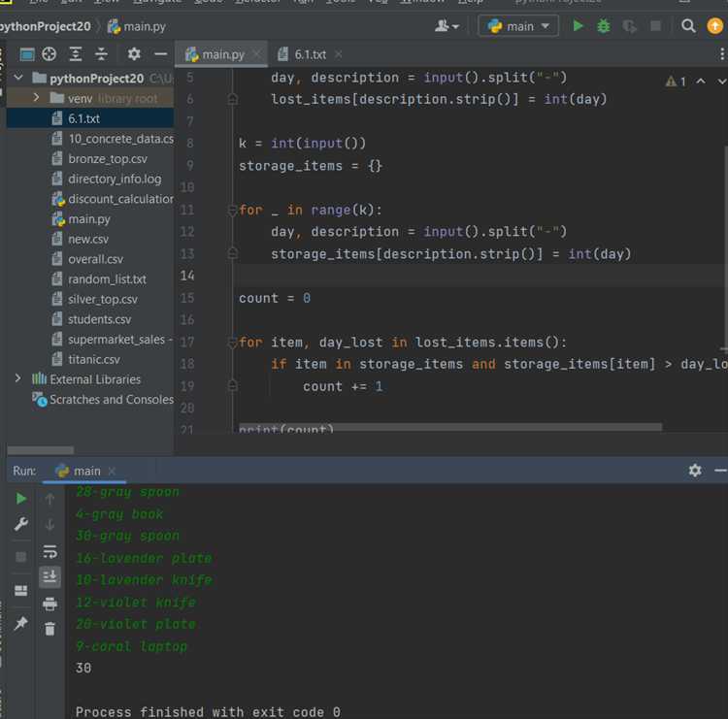Click project panel horizontal scrollbar
This screenshot has width=728, height=719.
[x=41, y=450]
